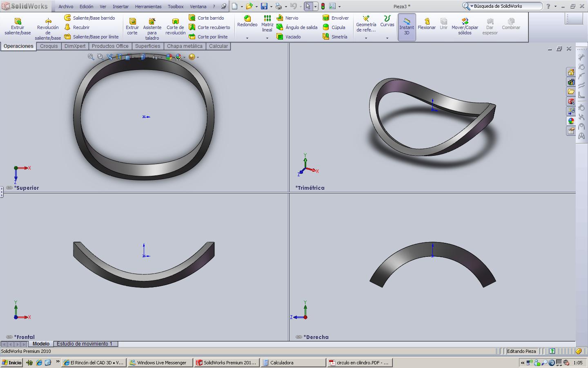588x368 pixels.
Task: Select the Simetría mirror tool
Action: (x=335, y=37)
